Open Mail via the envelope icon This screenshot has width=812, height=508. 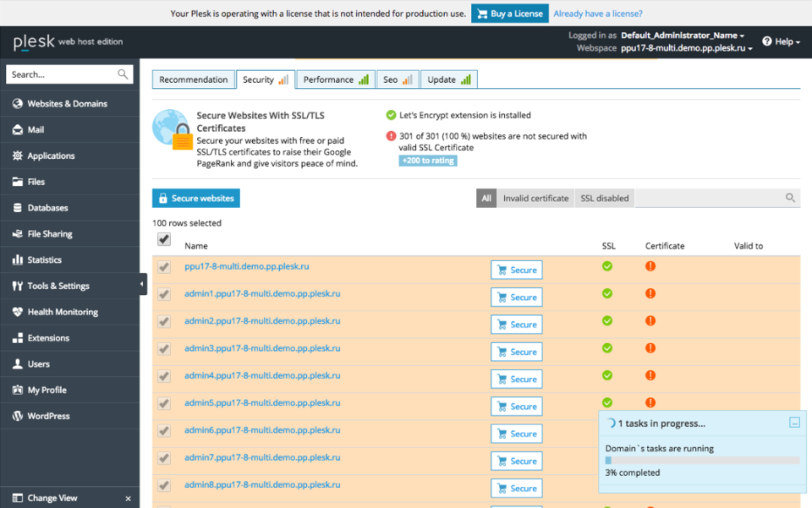coord(18,129)
